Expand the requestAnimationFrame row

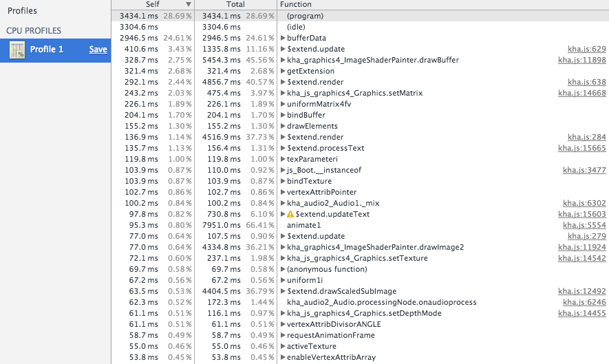(x=283, y=335)
